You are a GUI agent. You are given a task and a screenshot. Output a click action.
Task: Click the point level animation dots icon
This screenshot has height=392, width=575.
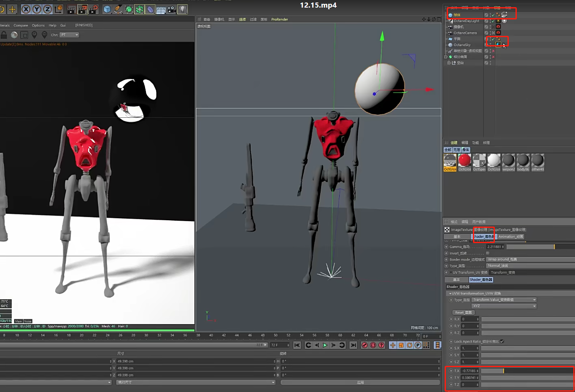pos(426,345)
